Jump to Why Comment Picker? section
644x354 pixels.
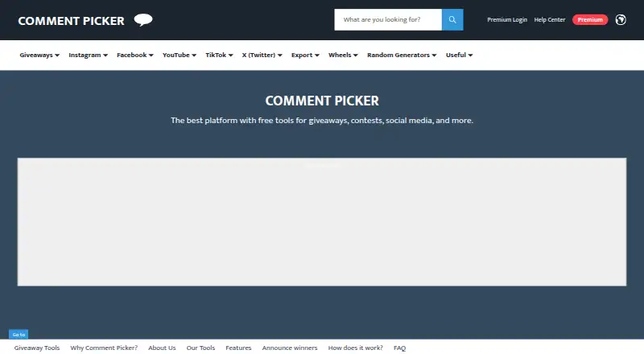104,348
